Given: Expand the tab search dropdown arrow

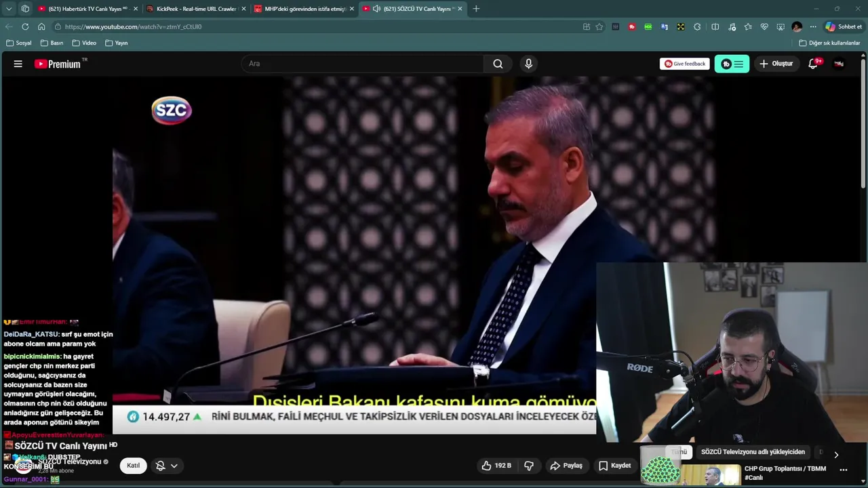Looking at the screenshot, I should click(9, 9).
